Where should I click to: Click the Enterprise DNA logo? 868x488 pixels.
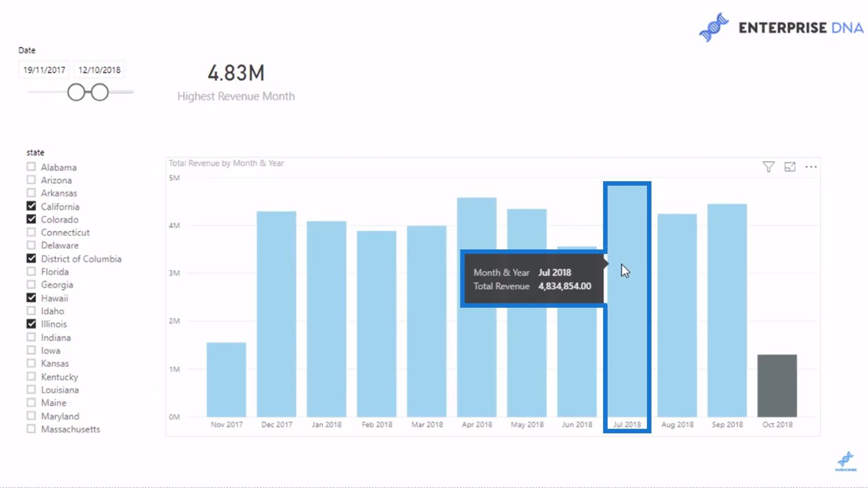781,27
